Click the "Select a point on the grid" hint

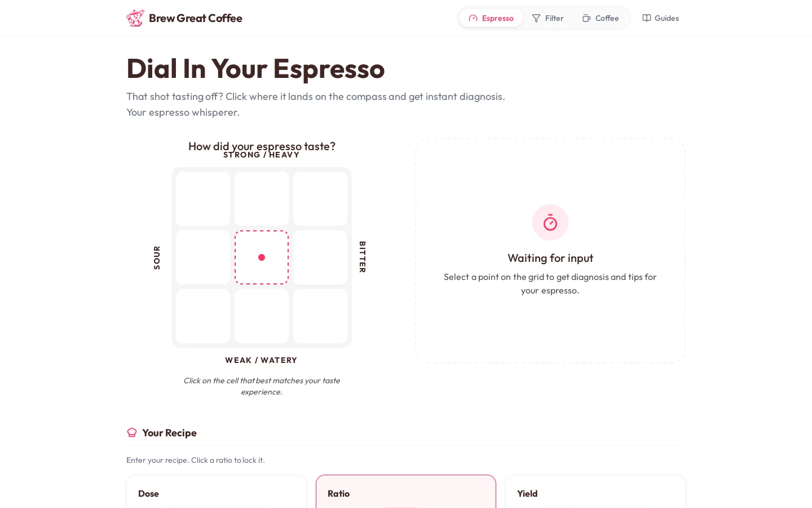point(550,284)
